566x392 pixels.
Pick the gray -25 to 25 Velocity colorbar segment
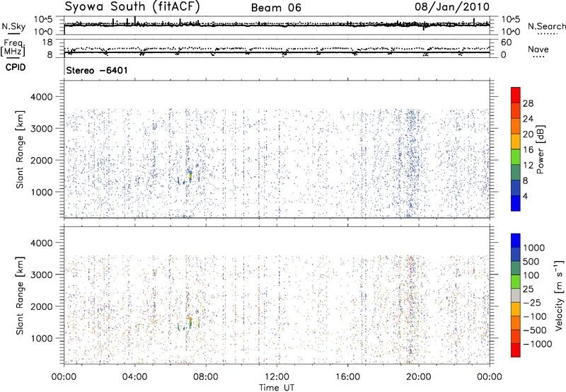pos(516,295)
